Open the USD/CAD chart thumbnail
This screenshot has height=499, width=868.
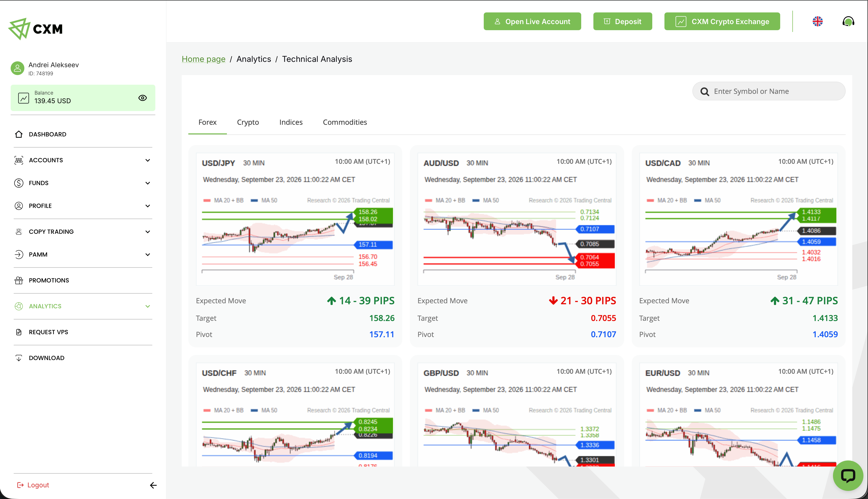click(x=738, y=219)
